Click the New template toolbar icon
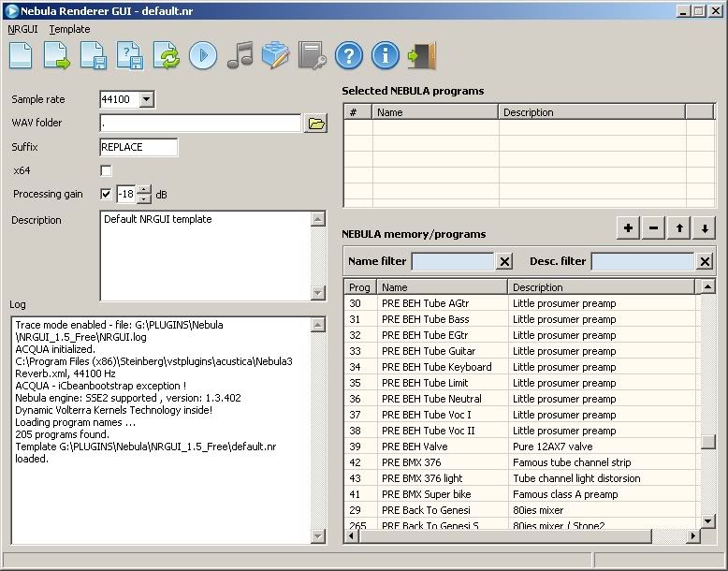The width and height of the screenshot is (728, 571). (21, 55)
